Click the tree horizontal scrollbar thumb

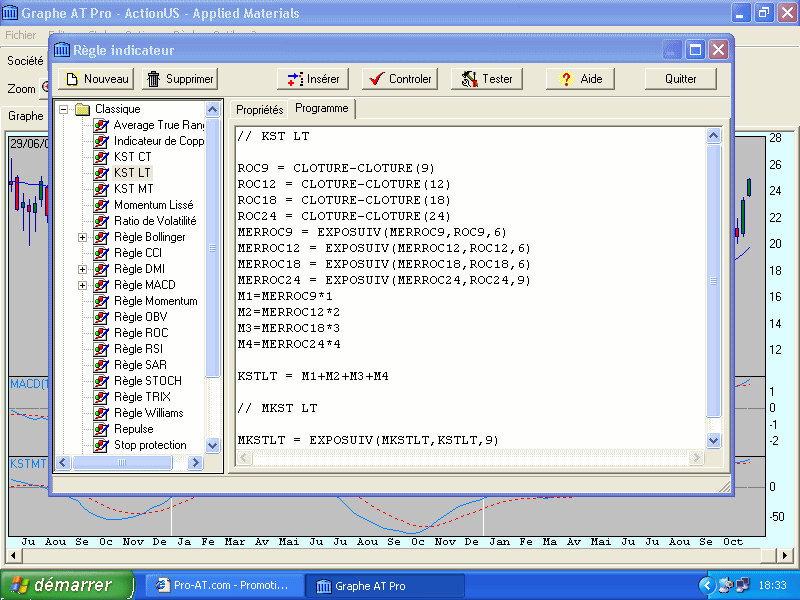[x=122, y=463]
